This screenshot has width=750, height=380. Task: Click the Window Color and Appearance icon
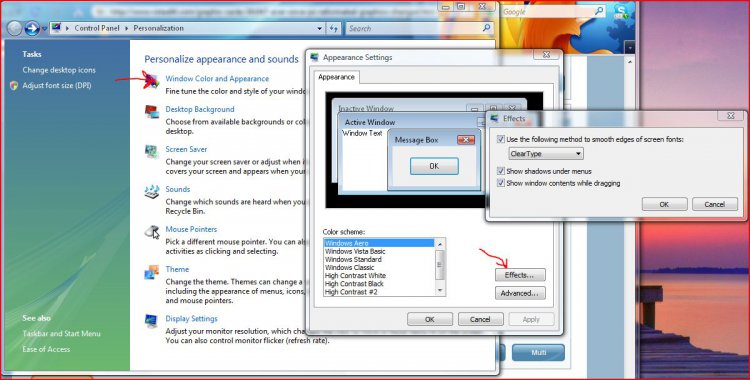(x=152, y=81)
